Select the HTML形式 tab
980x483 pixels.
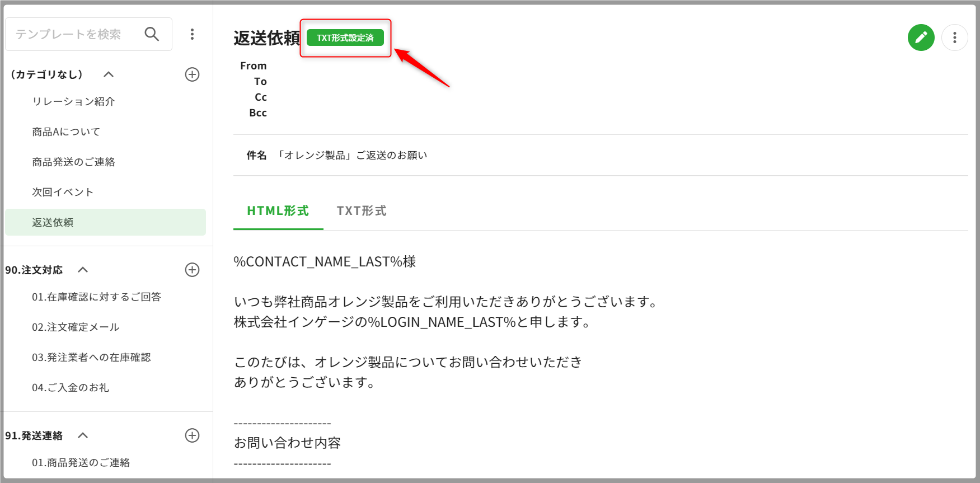tap(278, 211)
